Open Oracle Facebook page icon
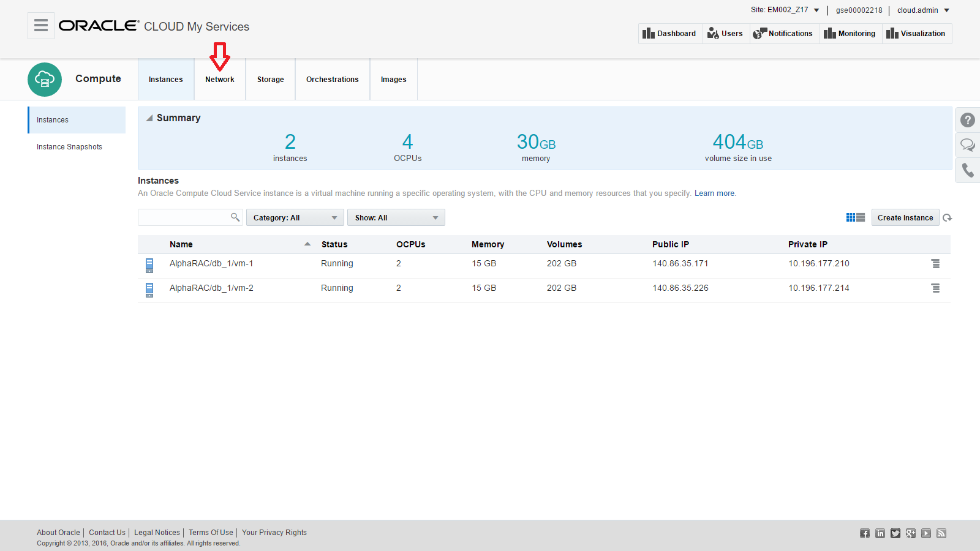 (x=865, y=533)
